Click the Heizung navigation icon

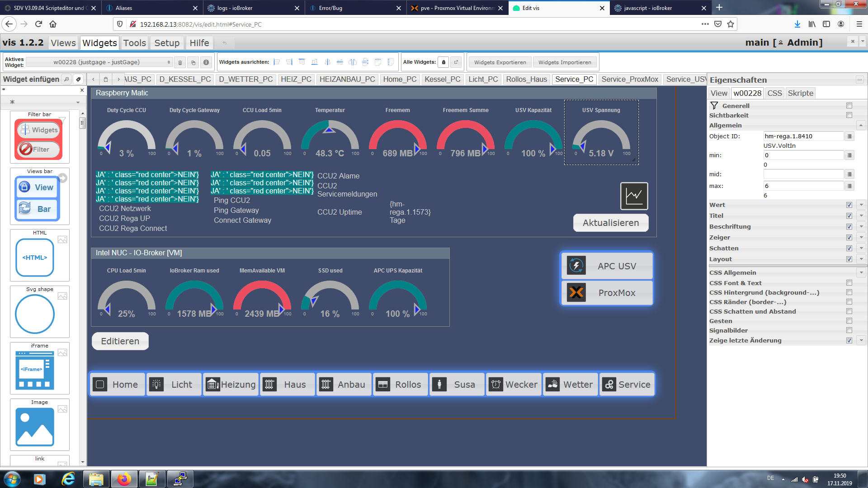213,385
